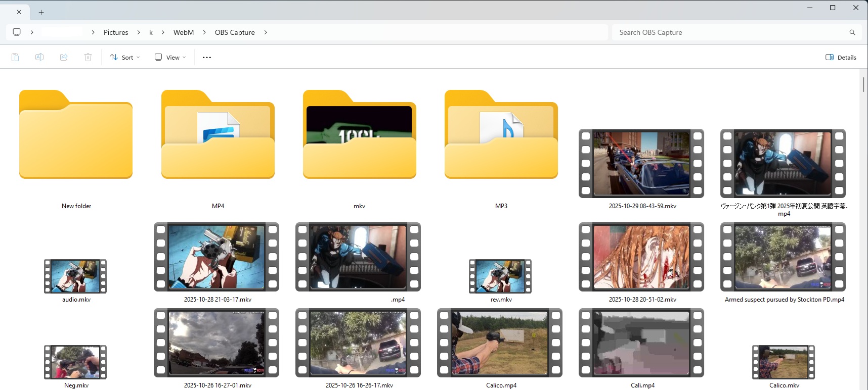Go to the WebM breadcrumb

tap(184, 32)
